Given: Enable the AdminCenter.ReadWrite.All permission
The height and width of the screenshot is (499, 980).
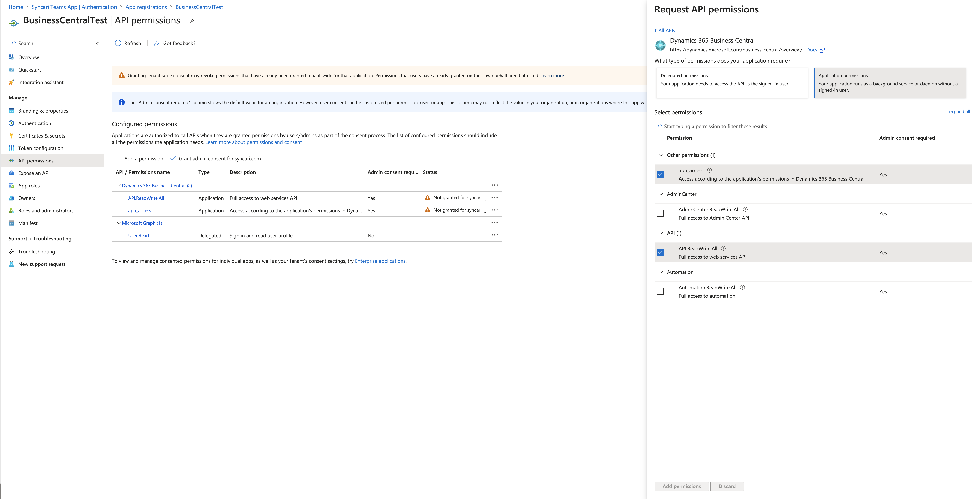Looking at the screenshot, I should pos(660,213).
